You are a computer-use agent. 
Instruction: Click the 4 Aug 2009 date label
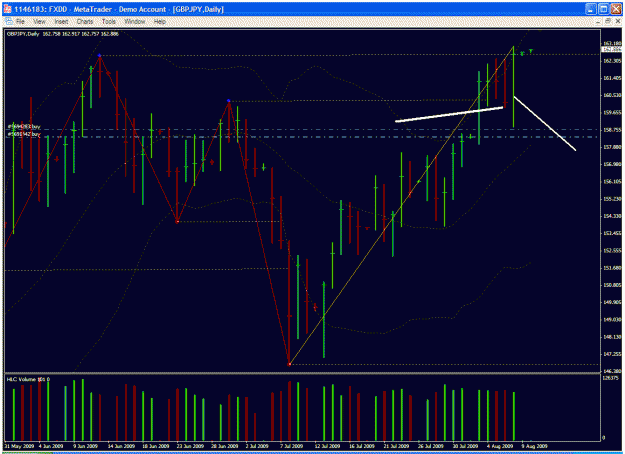pos(500,446)
